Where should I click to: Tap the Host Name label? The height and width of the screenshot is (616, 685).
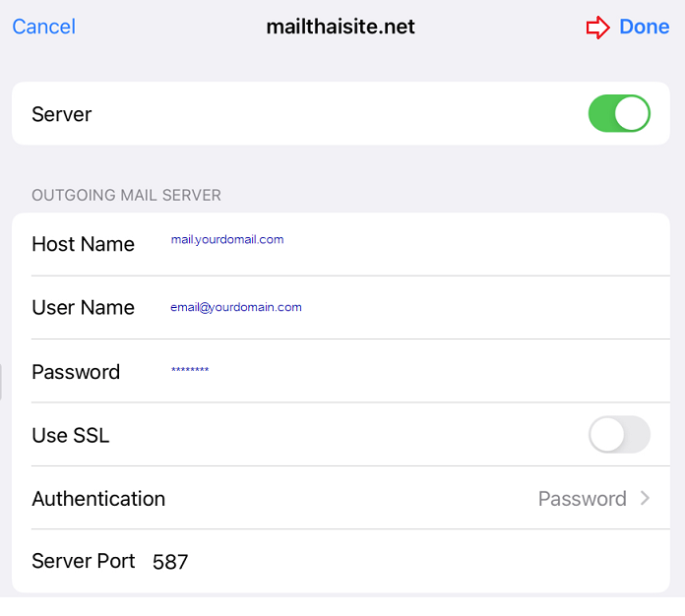83,244
